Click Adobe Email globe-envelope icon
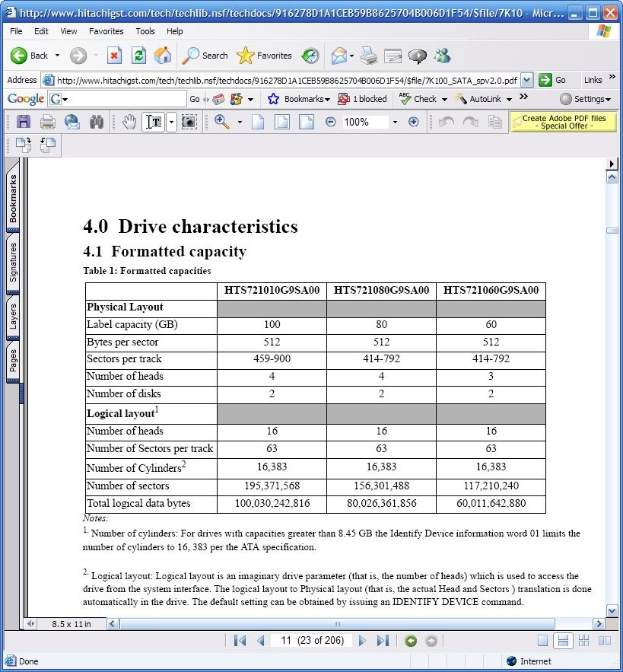This screenshot has width=623, height=672. (x=72, y=122)
